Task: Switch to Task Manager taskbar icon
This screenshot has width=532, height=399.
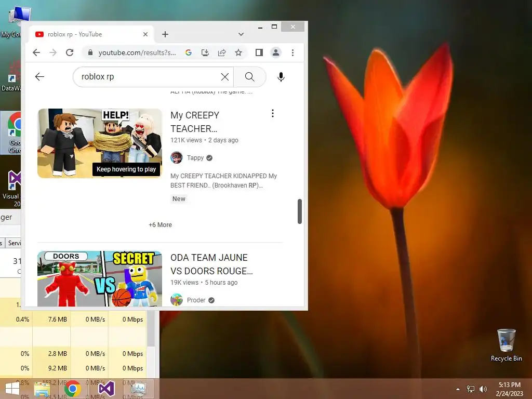Action: pyautogui.click(x=138, y=389)
